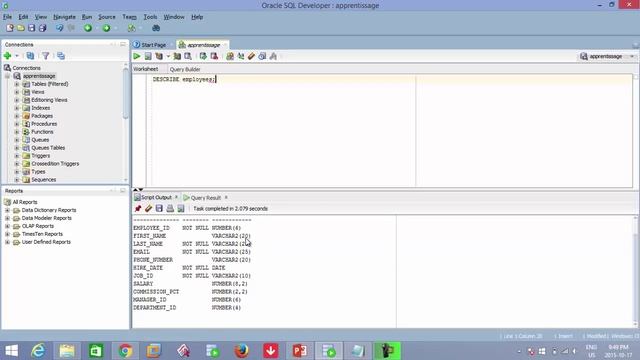The height and width of the screenshot is (360, 640).
Task: Open Google Chrome from the taskbar
Action: coord(125,351)
